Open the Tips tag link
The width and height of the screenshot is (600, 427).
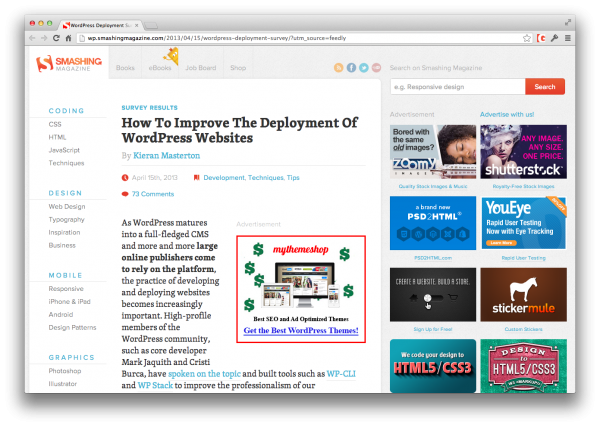(293, 178)
